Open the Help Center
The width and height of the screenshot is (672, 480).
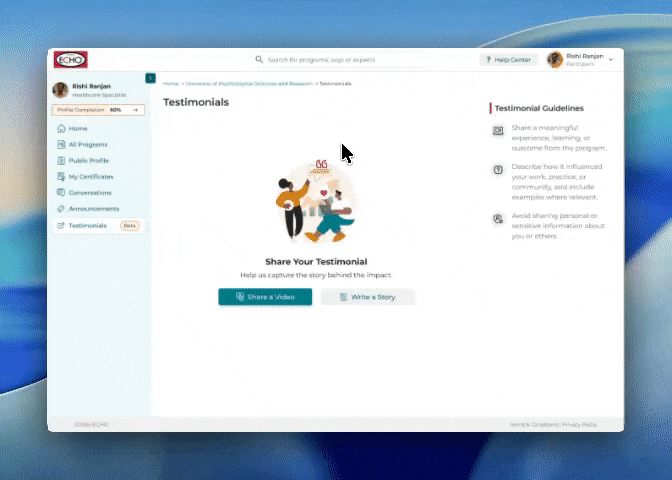pos(508,60)
